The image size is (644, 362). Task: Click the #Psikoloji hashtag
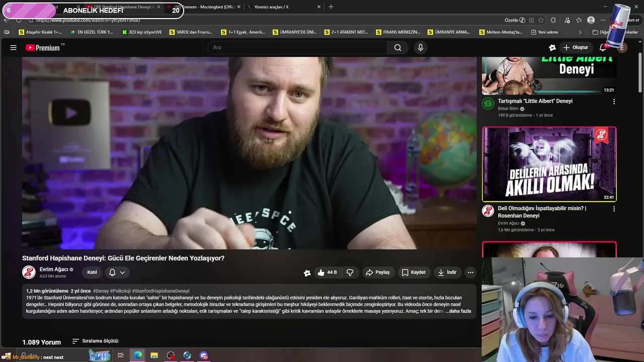120,291
